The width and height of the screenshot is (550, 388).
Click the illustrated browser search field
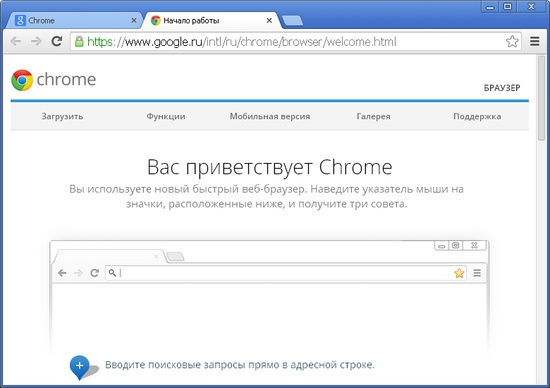coord(285,273)
